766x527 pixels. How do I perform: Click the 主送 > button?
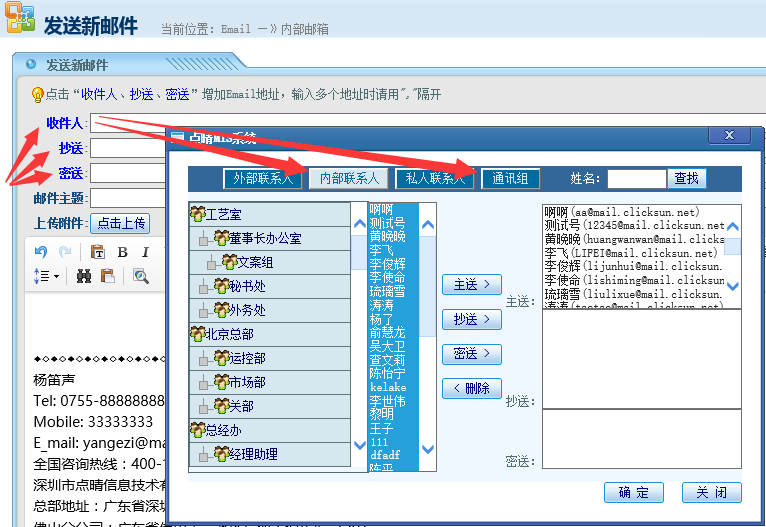point(471,285)
